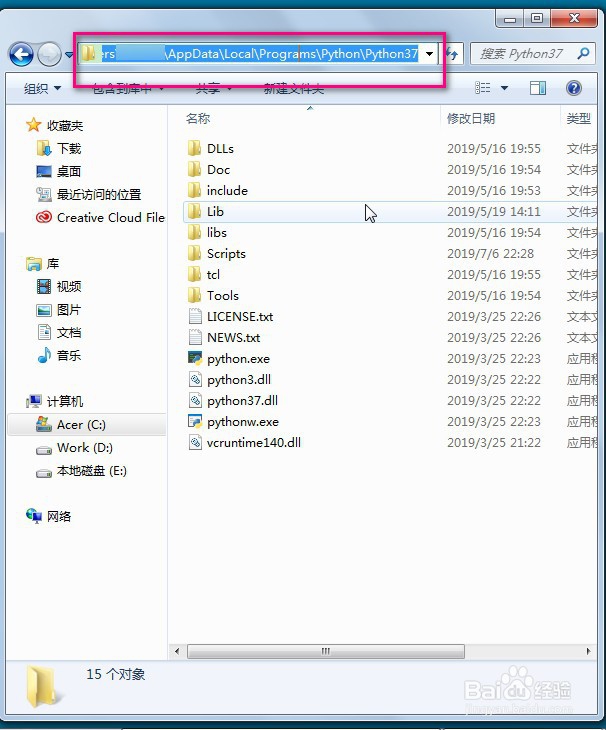The height and width of the screenshot is (730, 606).
Task: Select the Scripts folder icon
Action: click(195, 254)
